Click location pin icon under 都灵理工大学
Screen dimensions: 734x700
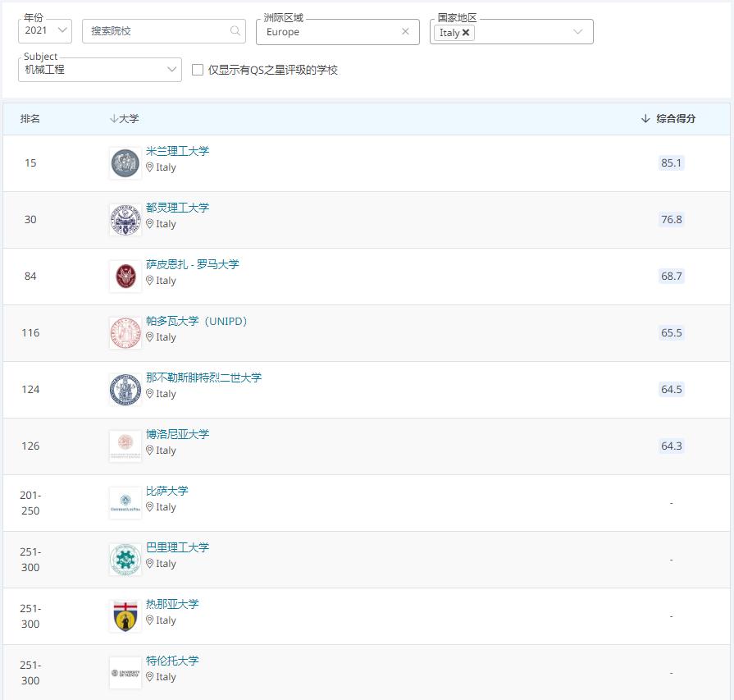coord(150,224)
